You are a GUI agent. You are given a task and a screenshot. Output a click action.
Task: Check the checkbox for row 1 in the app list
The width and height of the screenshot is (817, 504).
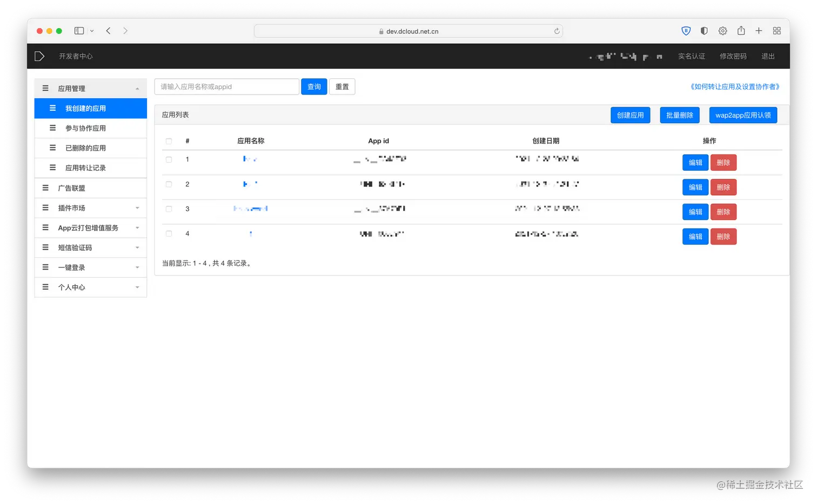(168, 159)
